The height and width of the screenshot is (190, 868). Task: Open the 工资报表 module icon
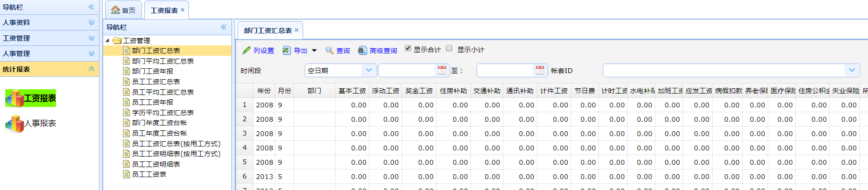pos(31,98)
